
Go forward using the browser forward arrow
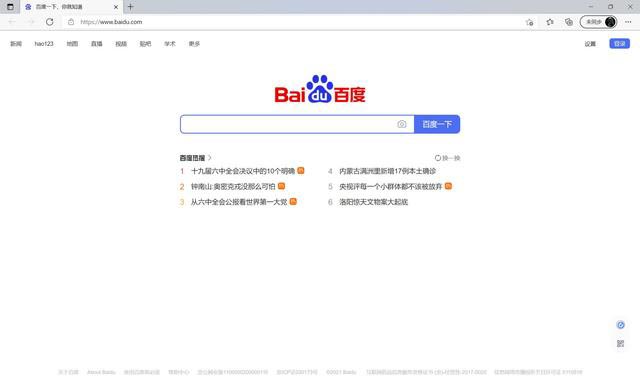click(x=31, y=22)
